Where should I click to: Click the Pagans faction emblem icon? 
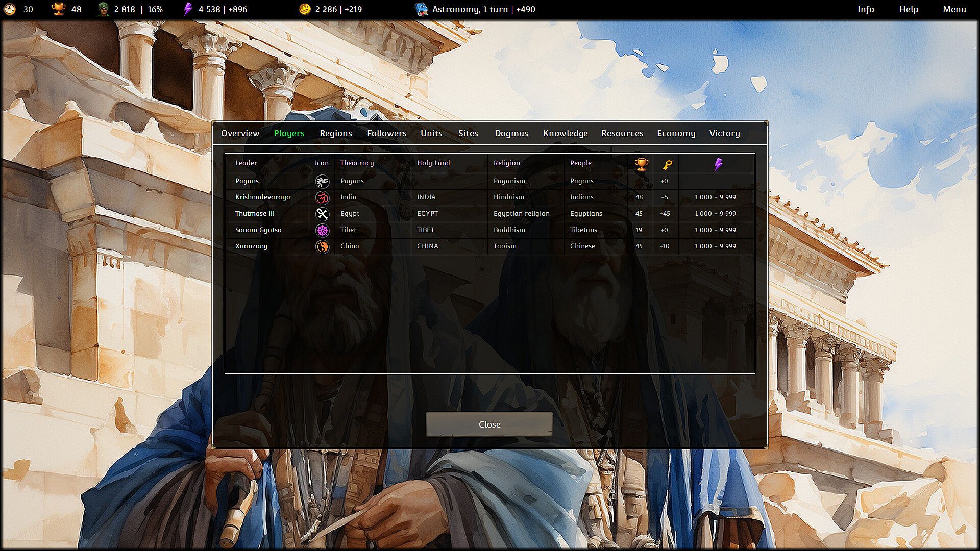(322, 181)
